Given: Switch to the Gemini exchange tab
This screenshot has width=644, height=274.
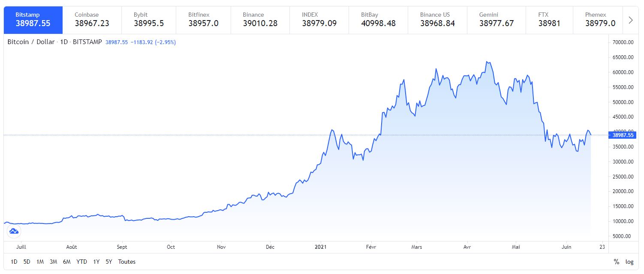Looking at the screenshot, I should point(496,20).
